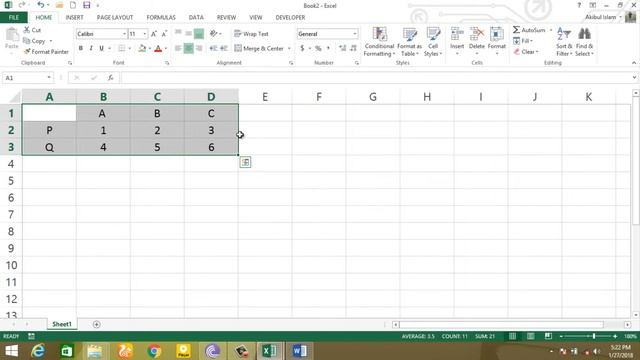Toggle Italic formatting
Screen dimensions: 640x360
(91, 48)
